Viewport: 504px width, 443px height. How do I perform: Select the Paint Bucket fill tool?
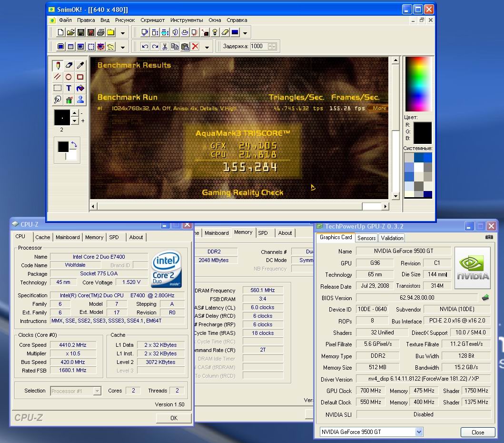[80, 88]
